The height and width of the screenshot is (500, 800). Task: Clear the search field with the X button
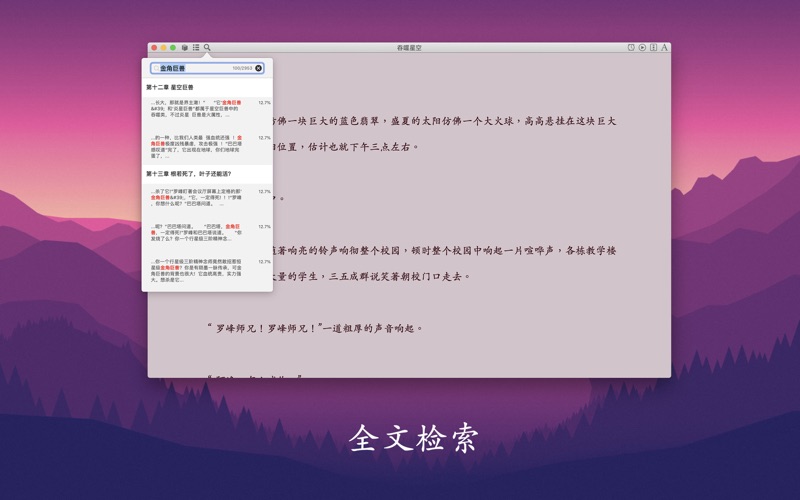258,68
